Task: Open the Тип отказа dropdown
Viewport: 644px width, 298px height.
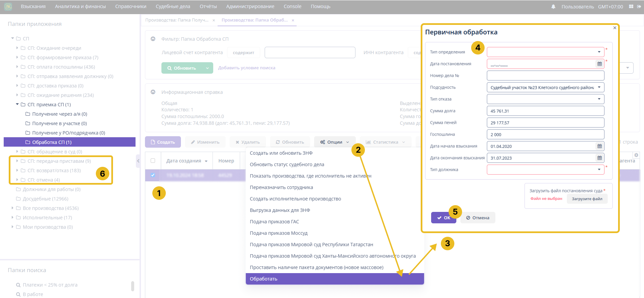Action: [x=599, y=99]
